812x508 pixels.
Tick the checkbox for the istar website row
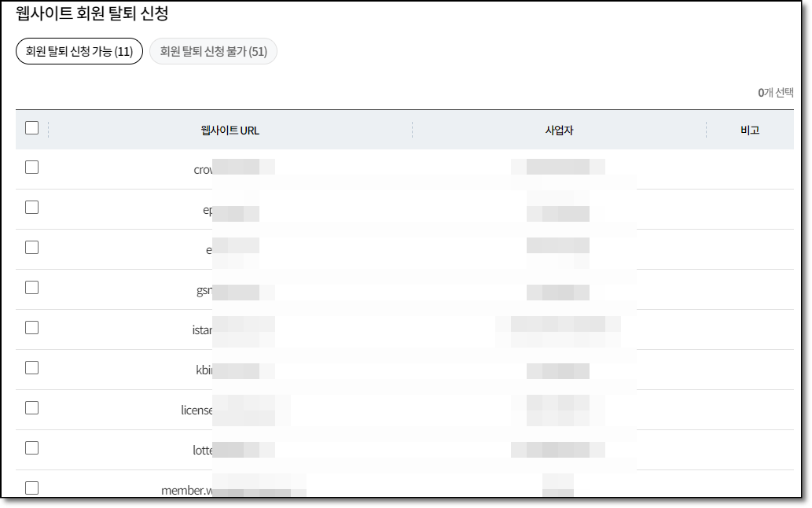(31, 329)
